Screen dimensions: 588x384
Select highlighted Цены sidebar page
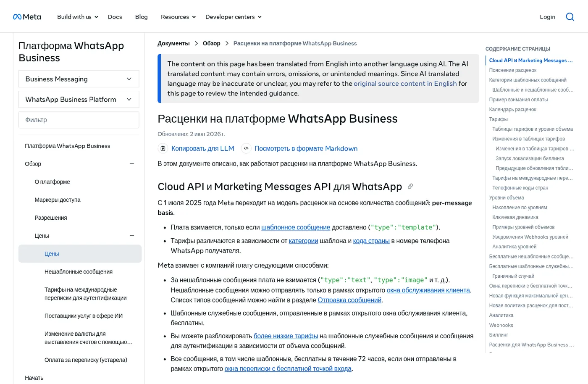[80, 254]
